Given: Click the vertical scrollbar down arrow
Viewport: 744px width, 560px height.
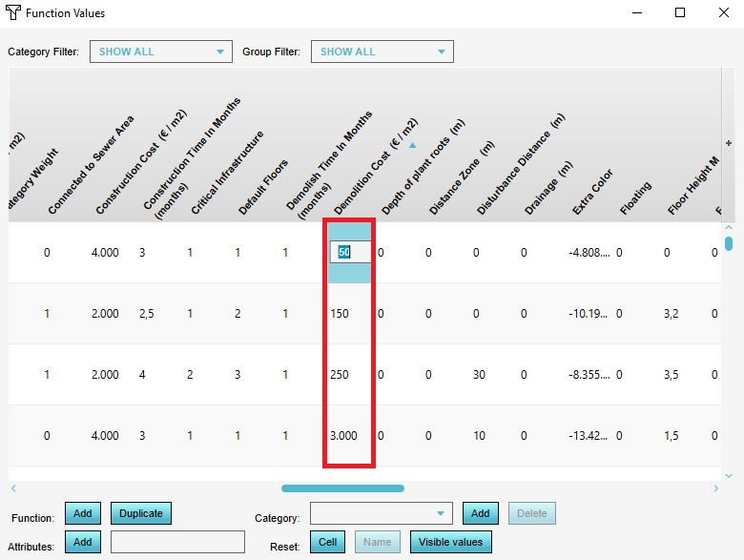Looking at the screenshot, I should tap(729, 468).
